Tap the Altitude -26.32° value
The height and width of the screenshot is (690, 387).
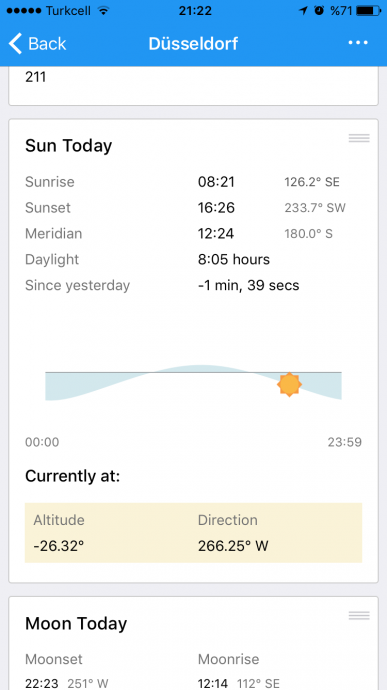tap(59, 546)
